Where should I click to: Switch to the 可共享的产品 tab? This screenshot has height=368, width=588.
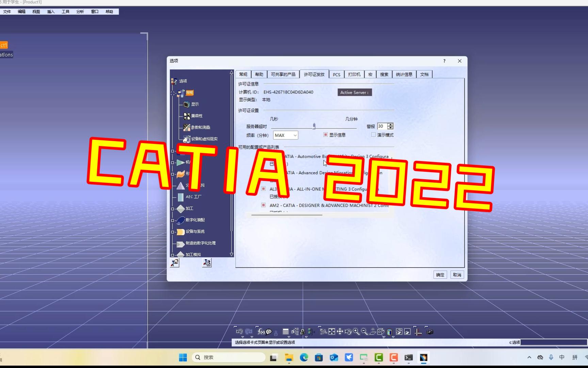(283, 74)
